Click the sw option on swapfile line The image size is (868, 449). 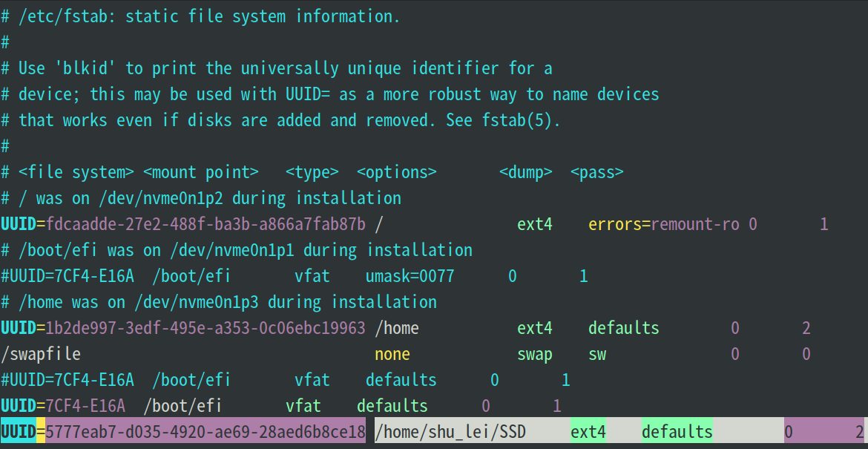(597, 354)
